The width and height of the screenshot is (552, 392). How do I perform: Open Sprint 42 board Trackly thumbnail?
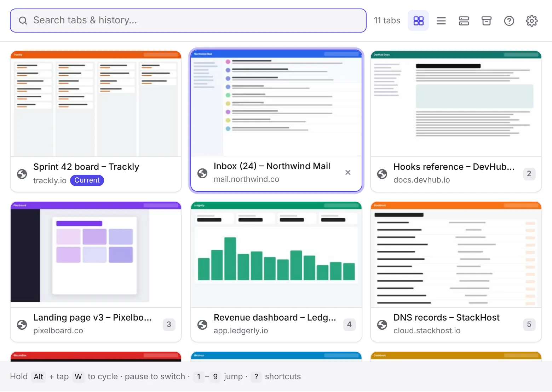(96, 104)
